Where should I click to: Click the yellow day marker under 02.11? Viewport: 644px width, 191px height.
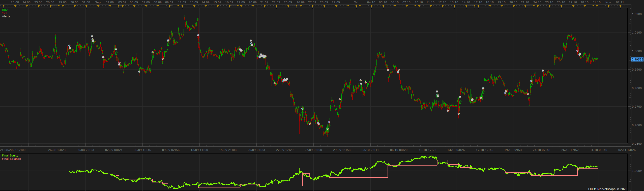click(620, 6)
